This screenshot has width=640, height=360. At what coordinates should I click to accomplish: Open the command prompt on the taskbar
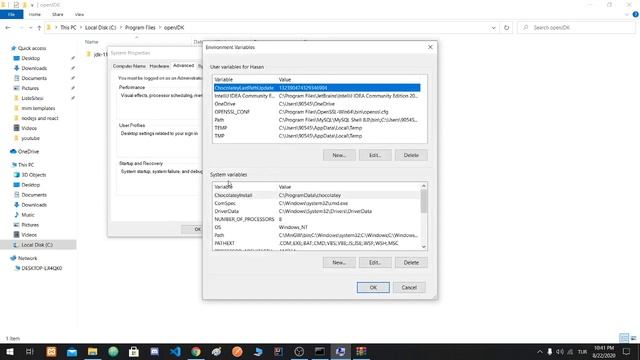click(320, 351)
